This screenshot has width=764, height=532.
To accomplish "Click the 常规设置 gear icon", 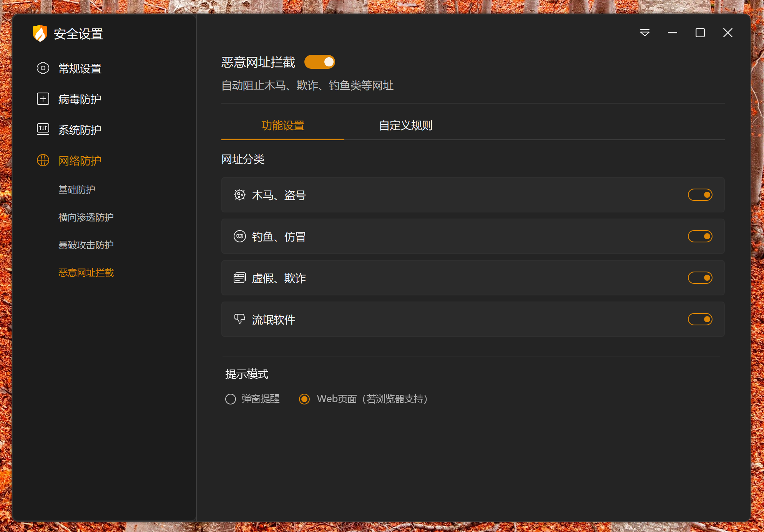I will pyautogui.click(x=43, y=68).
